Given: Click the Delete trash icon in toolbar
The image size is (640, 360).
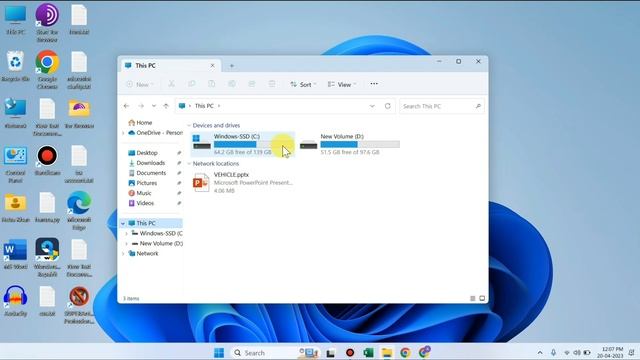Looking at the screenshot, I should [271, 84].
